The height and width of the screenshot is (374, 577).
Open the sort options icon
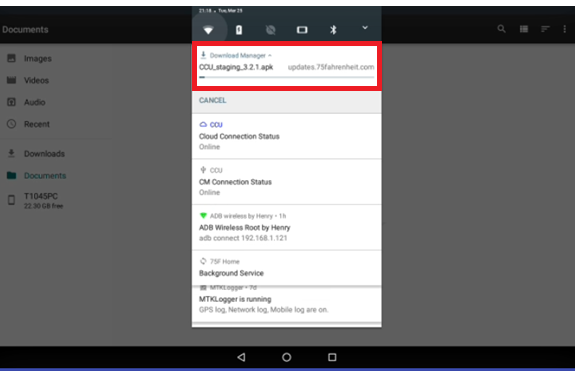coord(545,29)
